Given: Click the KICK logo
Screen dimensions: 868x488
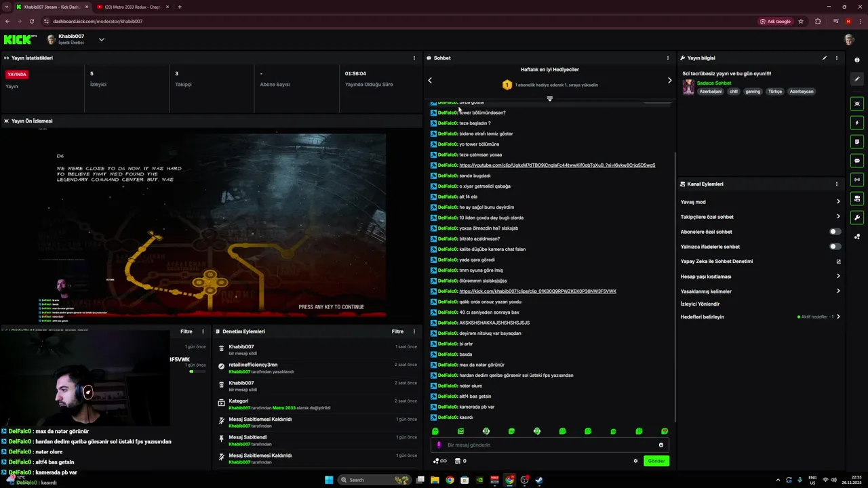Looking at the screenshot, I should click(x=20, y=40).
